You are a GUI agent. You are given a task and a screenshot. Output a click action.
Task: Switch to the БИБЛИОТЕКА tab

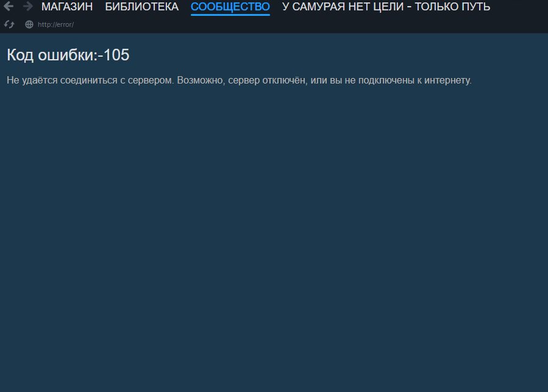tap(142, 7)
